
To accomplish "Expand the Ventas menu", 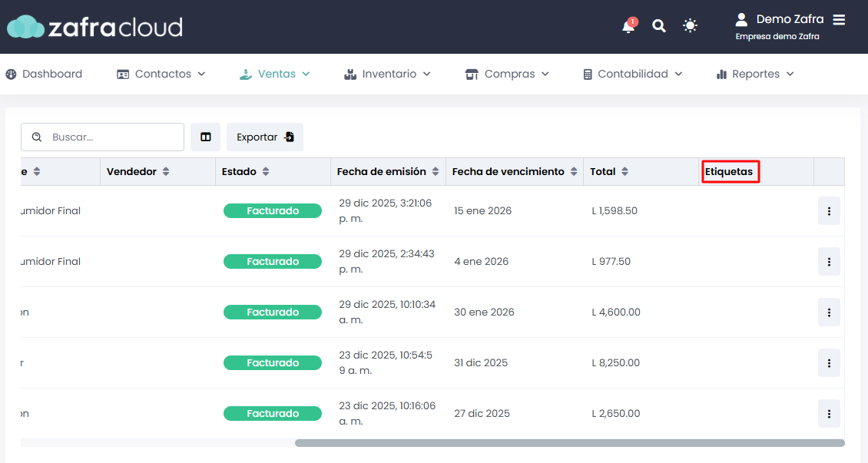I will coord(274,74).
